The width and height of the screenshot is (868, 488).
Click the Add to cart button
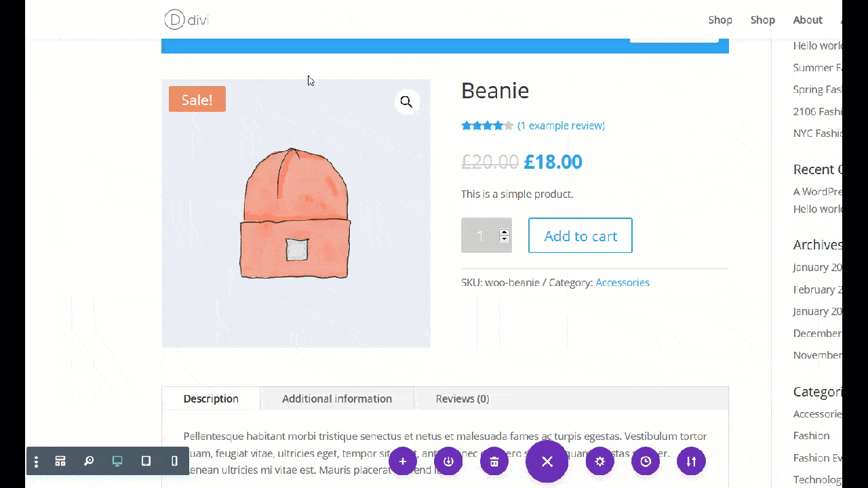click(x=580, y=236)
